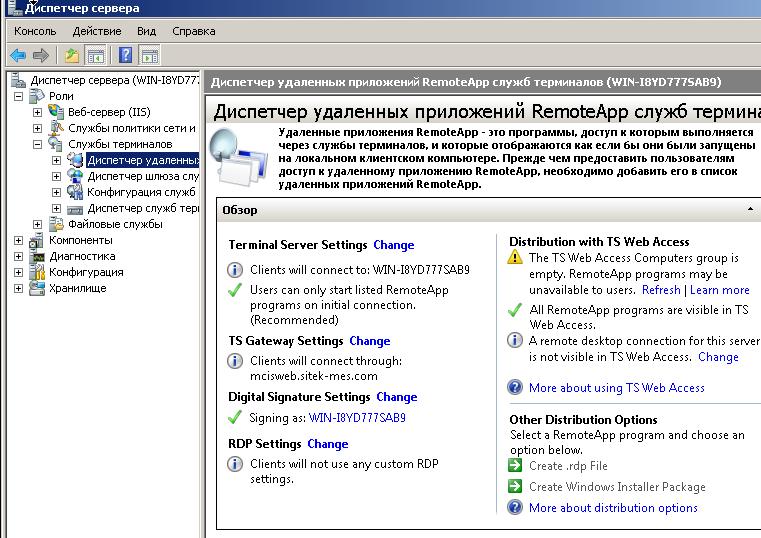Click the 'mcisweb.sitek-mes.com' gateway text
This screenshot has width=761, height=538.
click(x=314, y=376)
